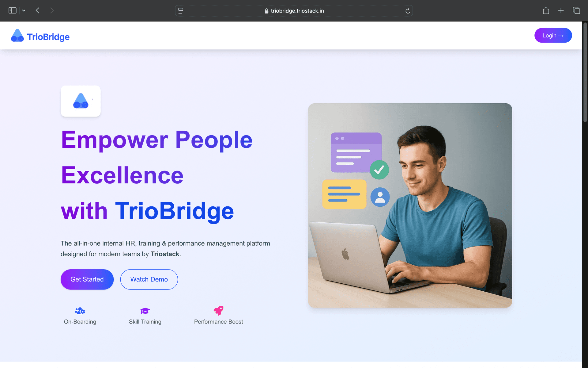The height and width of the screenshot is (368, 588).
Task: Click the Get Started button
Action: coord(87,279)
